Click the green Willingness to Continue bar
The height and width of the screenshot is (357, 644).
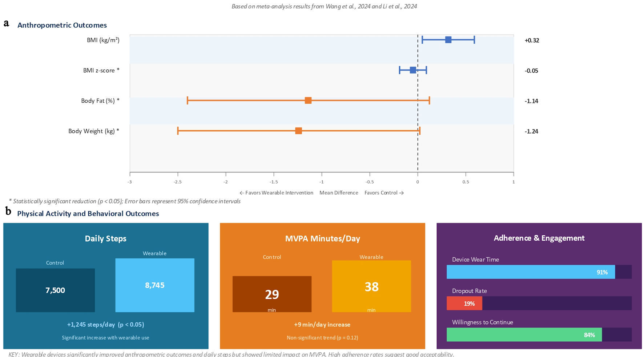pos(524,335)
